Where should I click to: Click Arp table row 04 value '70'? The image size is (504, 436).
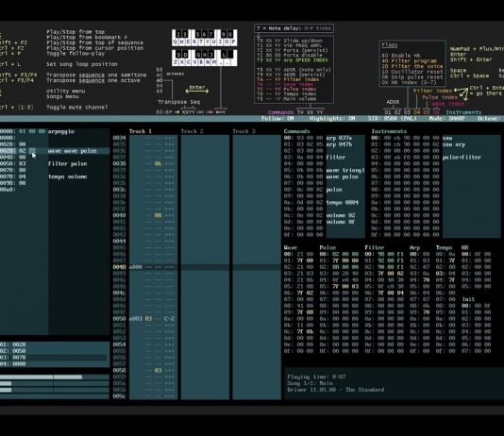tap(427, 280)
